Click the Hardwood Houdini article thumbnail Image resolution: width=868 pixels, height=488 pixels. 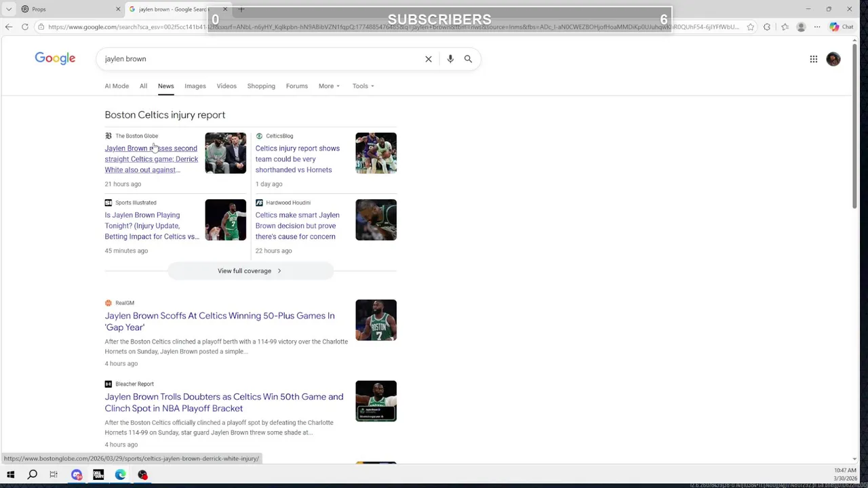pyautogui.click(x=376, y=220)
